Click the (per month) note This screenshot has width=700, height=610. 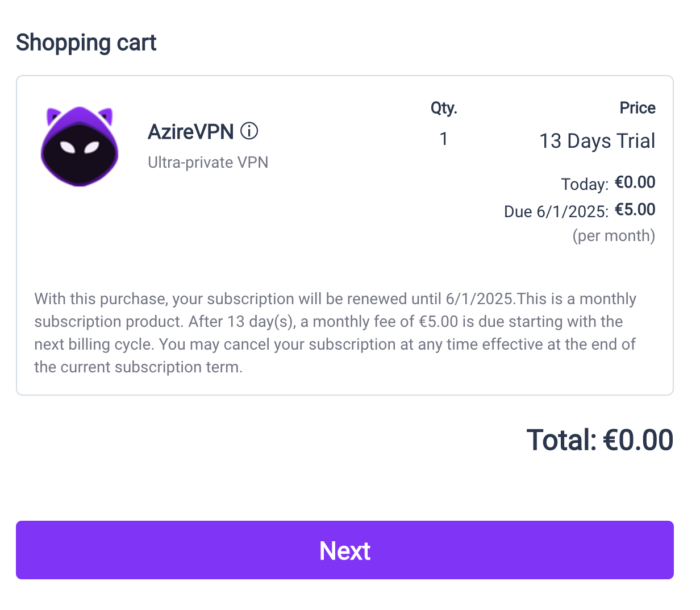[614, 235]
